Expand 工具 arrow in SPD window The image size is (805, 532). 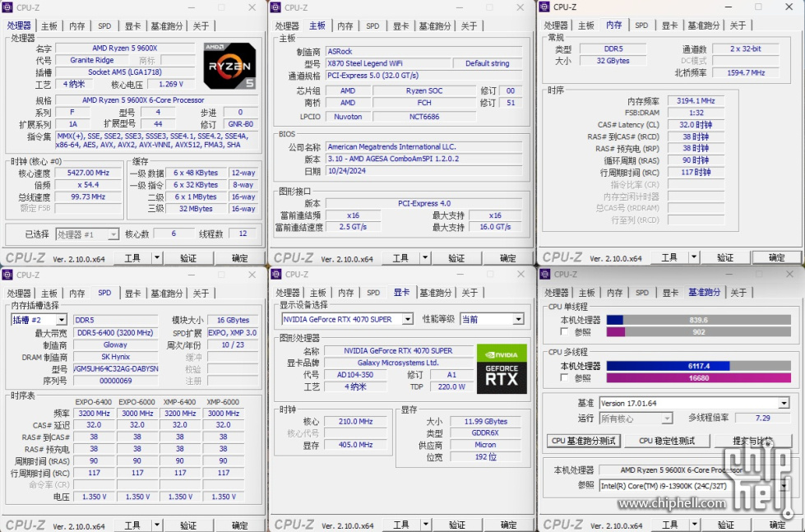click(x=157, y=525)
